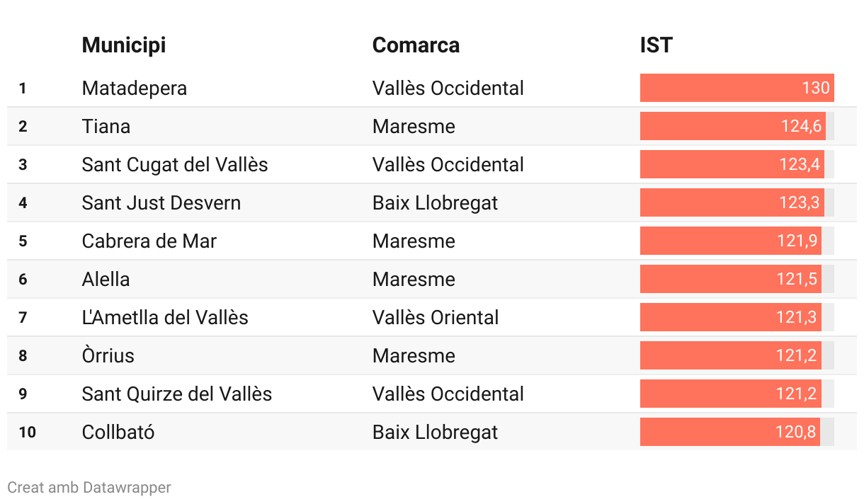
Task: Click the 130 IST bar
Action: pos(737,88)
